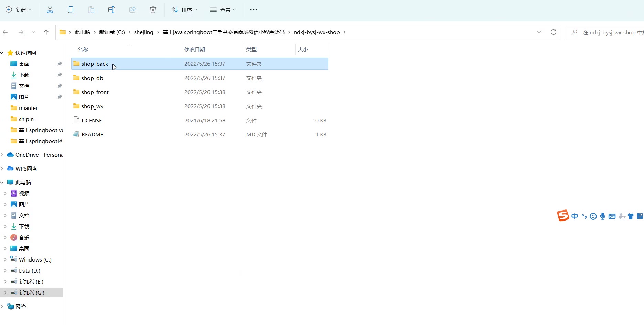The height and width of the screenshot is (328, 644).
Task: Click the Delete trash icon
Action: click(153, 10)
